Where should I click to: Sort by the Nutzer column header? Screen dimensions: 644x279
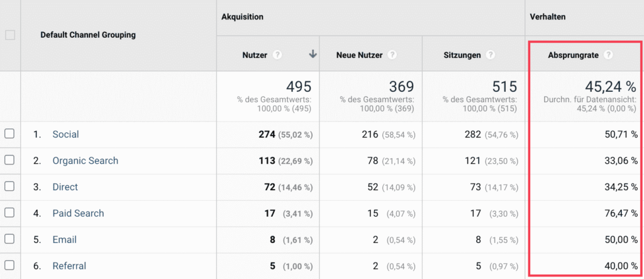[x=255, y=55]
